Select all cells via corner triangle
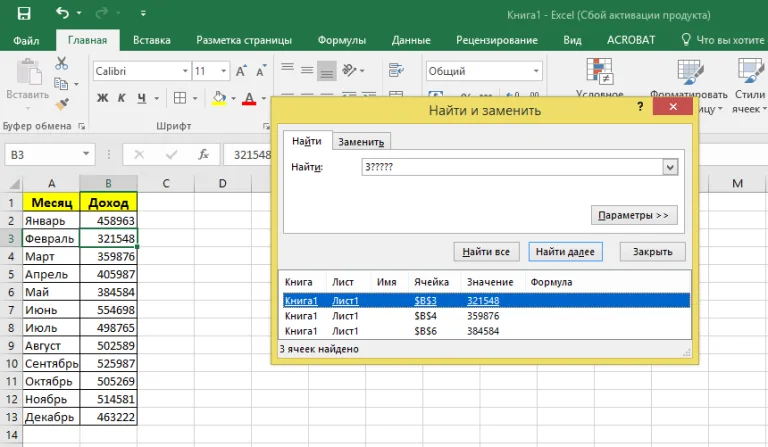Image resolution: width=768 pixels, height=447 pixels. coord(15,184)
